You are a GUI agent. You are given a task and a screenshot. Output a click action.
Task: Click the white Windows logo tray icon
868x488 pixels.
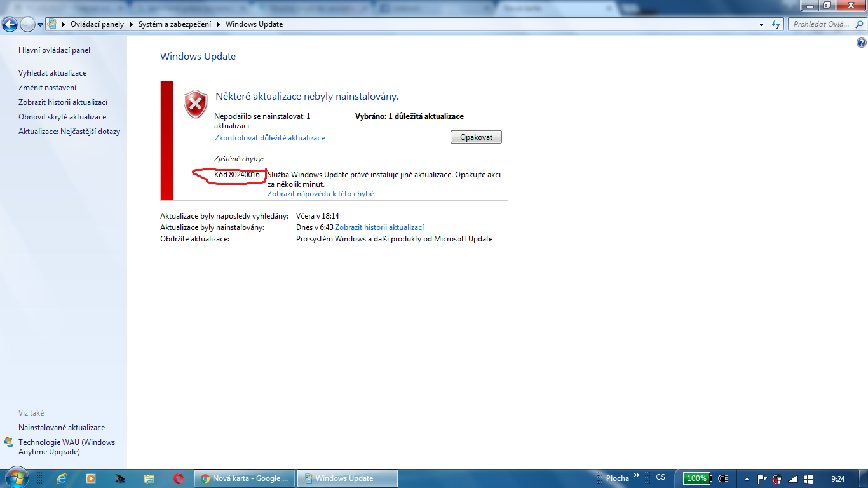point(808,478)
